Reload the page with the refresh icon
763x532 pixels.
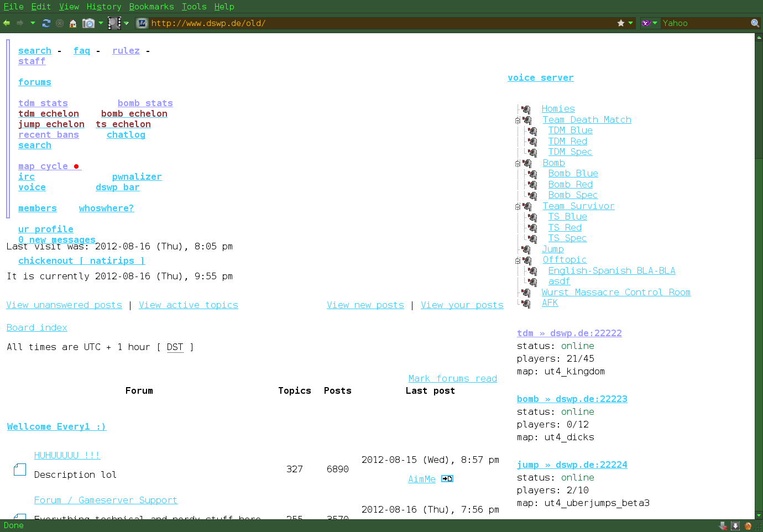tap(46, 23)
